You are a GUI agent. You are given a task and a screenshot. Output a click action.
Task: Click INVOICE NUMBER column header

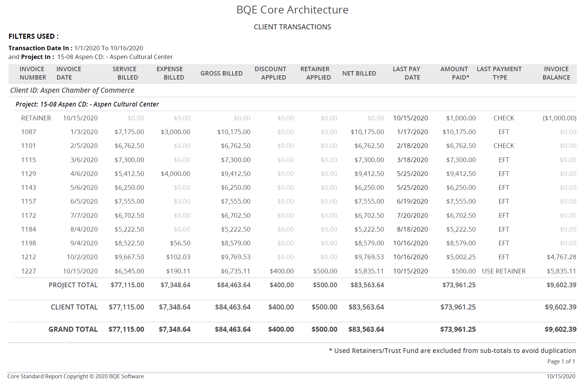click(33, 73)
